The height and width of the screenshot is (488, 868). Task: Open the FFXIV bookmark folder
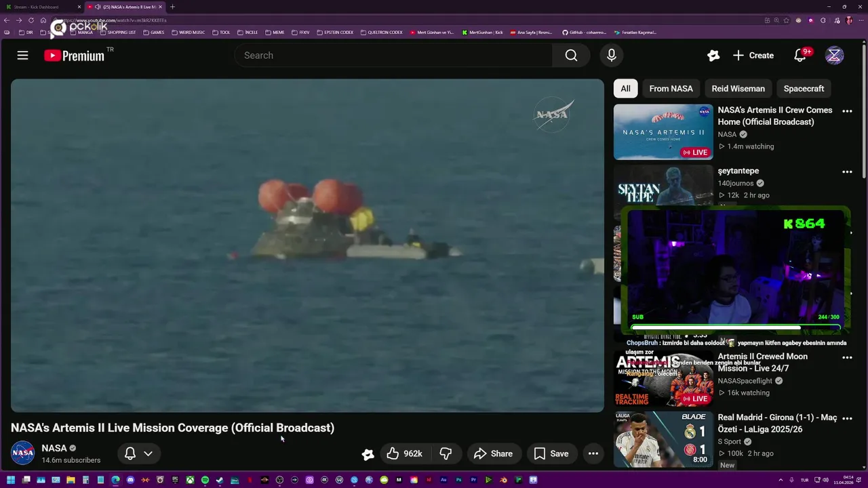[x=300, y=32]
